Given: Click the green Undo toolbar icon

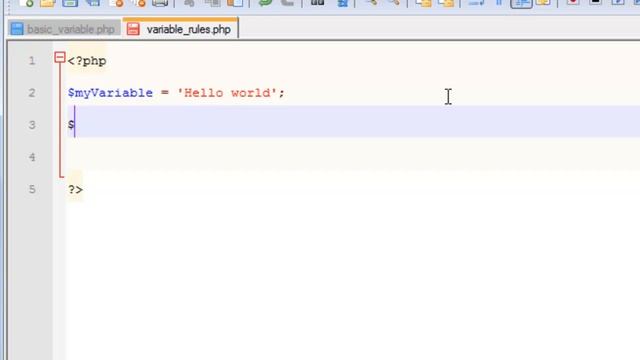Looking at the screenshot, I should [265, 3].
